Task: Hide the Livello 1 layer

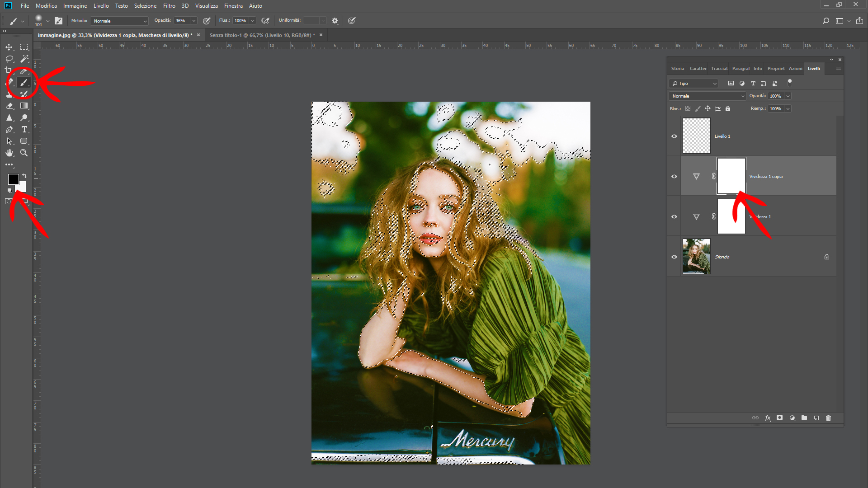Action: (x=674, y=136)
